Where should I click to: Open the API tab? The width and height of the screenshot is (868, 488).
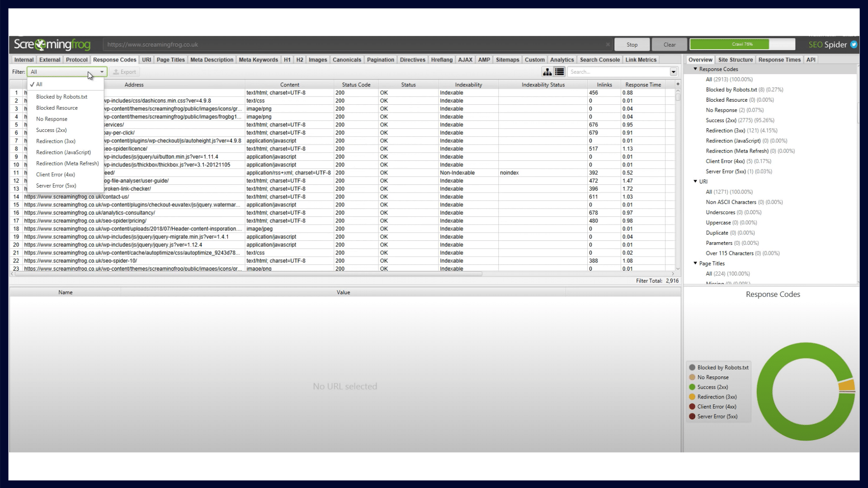point(811,60)
